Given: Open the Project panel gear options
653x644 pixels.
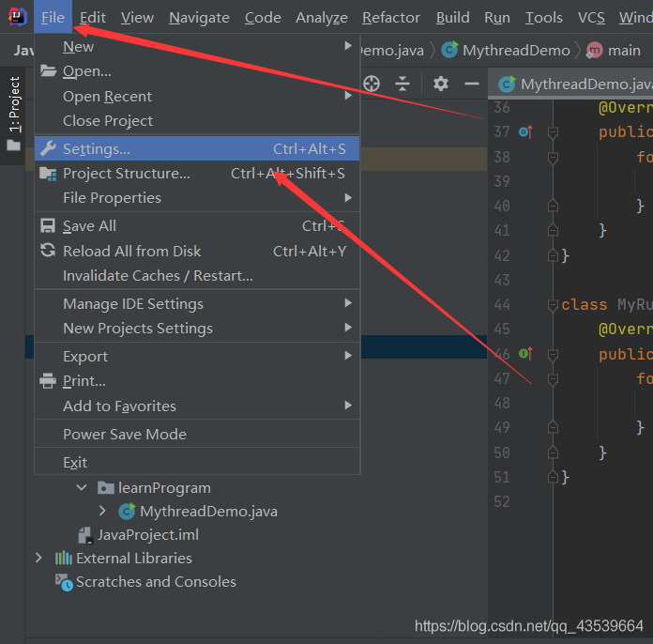Looking at the screenshot, I should pyautogui.click(x=441, y=84).
